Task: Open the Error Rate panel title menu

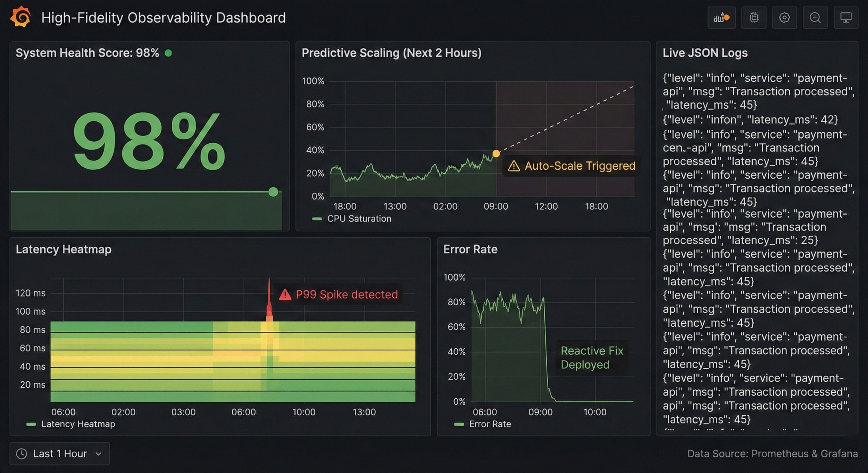Action: click(470, 249)
